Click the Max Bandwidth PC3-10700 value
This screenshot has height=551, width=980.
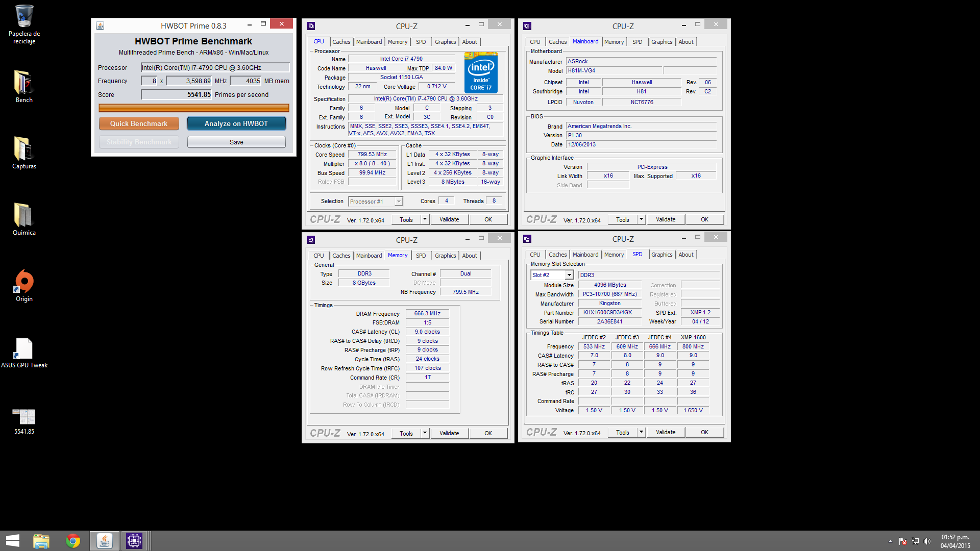point(610,294)
